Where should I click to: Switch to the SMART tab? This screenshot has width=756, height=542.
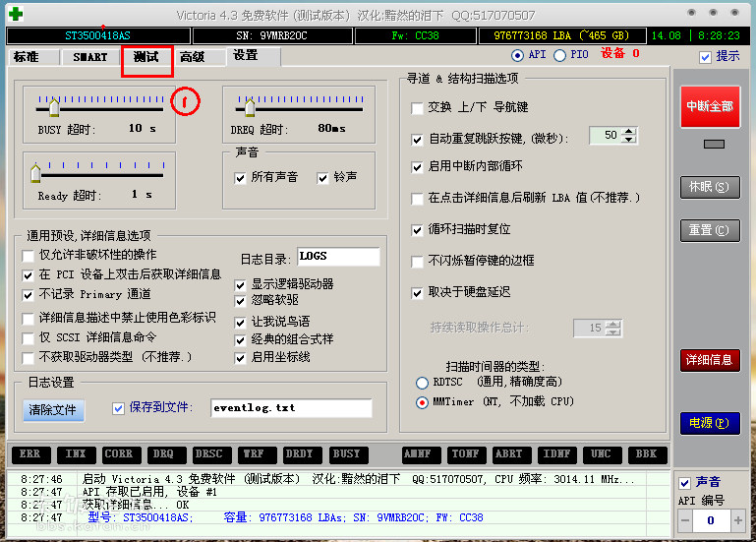point(90,57)
